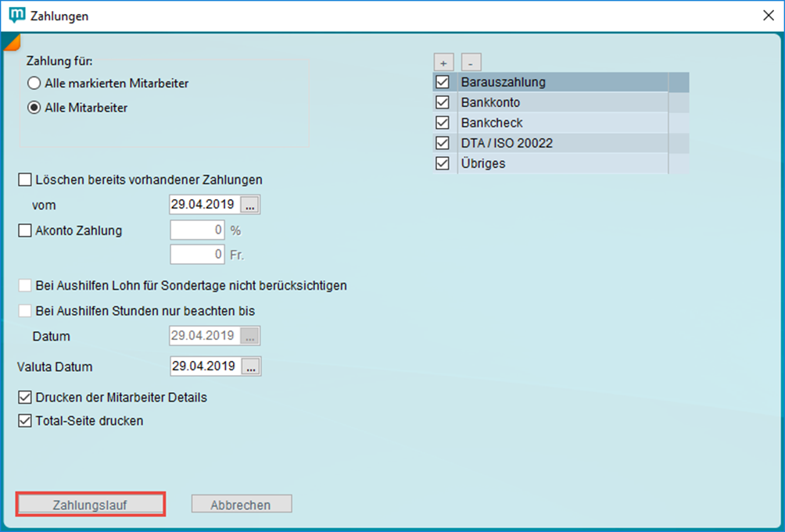This screenshot has width=785, height=532.
Task: Enable 'Löschen bereits vorhandener Zahlungen' checkbox
Action: pyautogui.click(x=25, y=180)
